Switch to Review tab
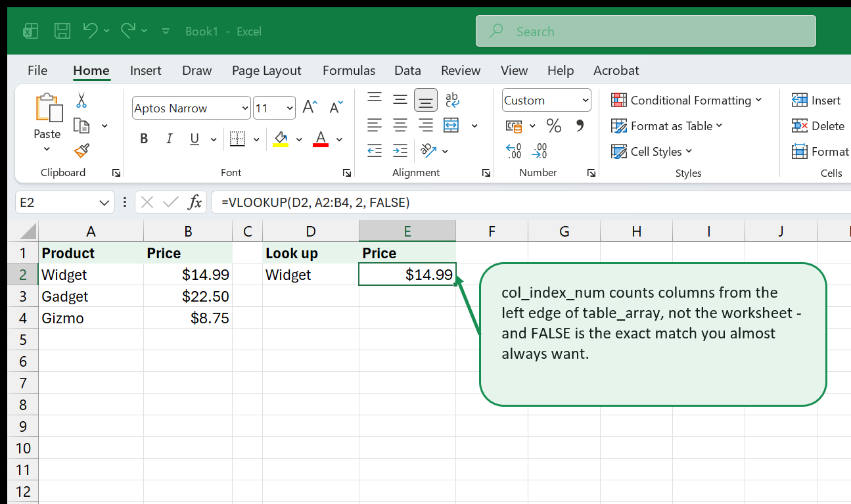 point(461,70)
